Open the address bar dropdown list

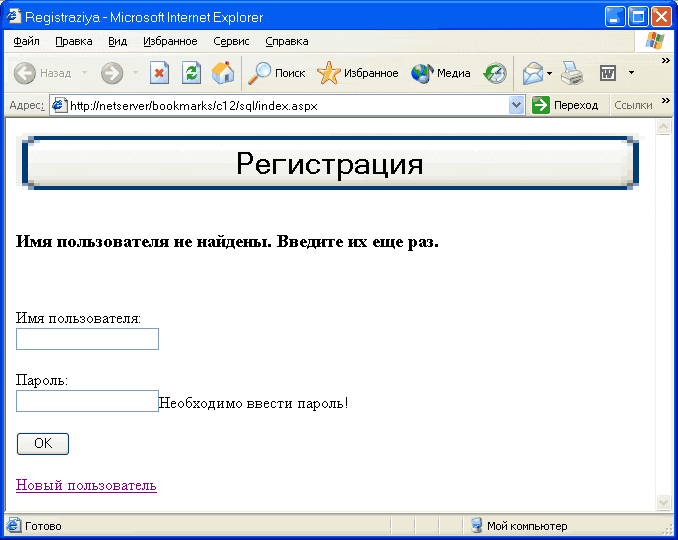pyautogui.click(x=516, y=105)
